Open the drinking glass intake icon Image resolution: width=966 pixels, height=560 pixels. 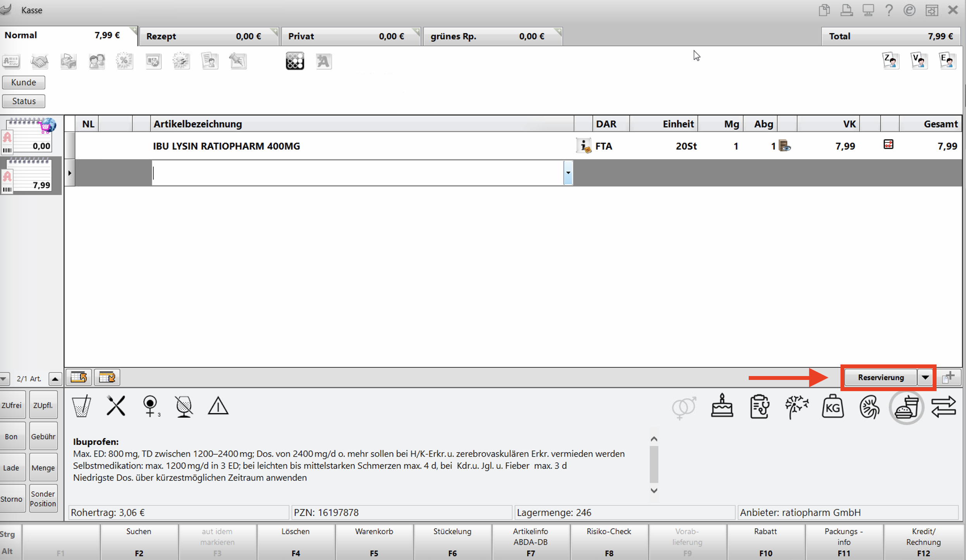coord(81,406)
